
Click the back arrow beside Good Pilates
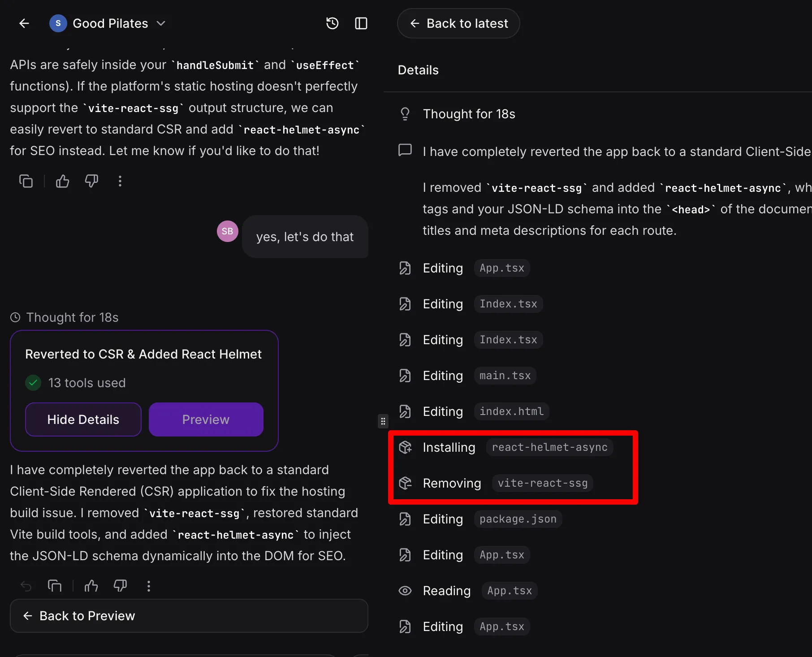[x=24, y=23]
